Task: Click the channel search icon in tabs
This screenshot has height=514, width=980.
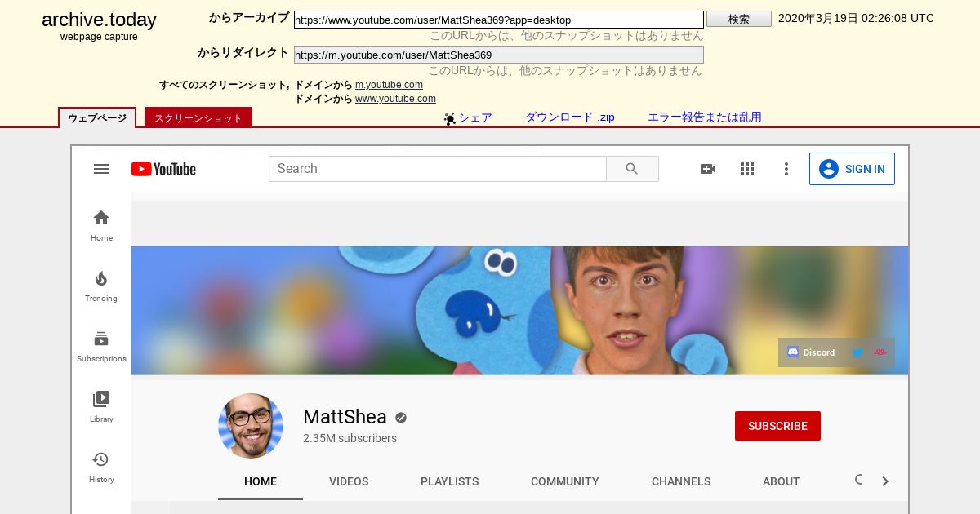Action: (859, 480)
